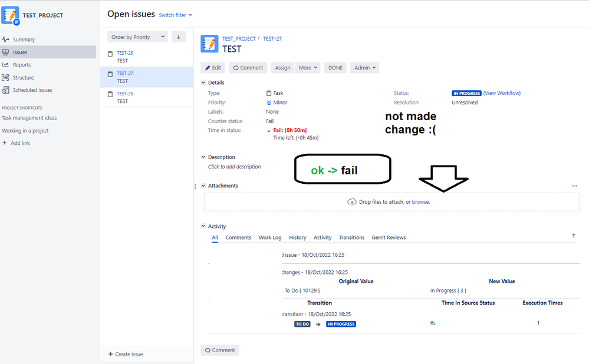Switch to the Work Log tab
589x364 pixels.
click(x=269, y=237)
